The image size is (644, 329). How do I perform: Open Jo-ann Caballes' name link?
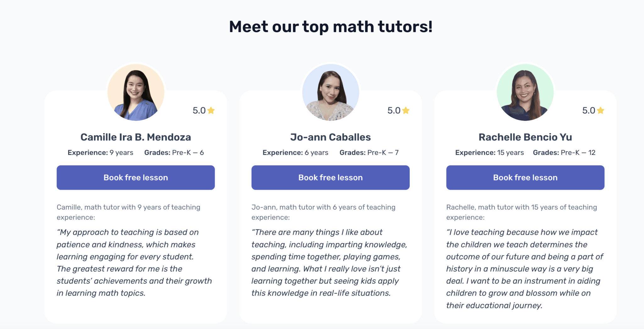pos(330,137)
